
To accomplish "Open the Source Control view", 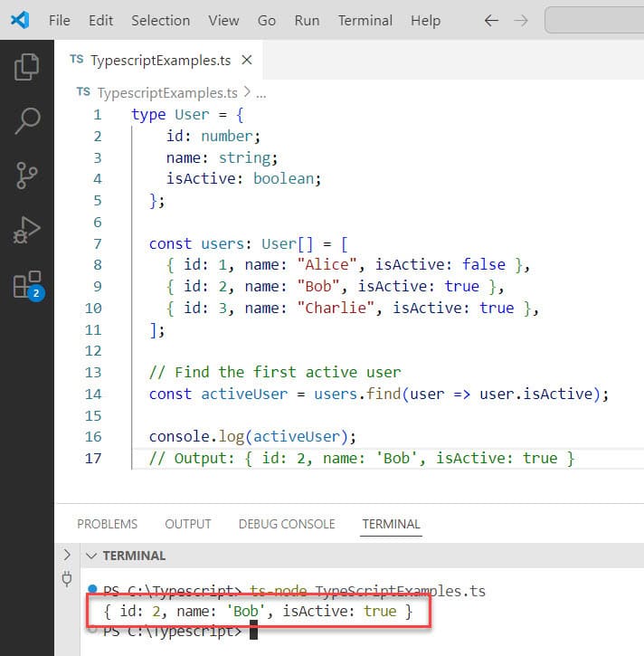I will pyautogui.click(x=27, y=176).
